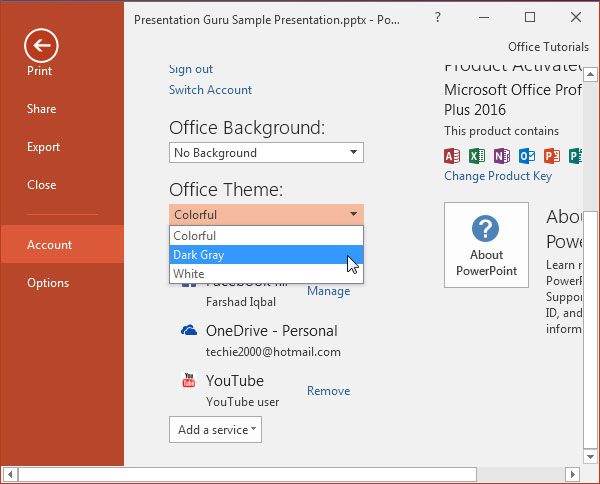Screen dimensions: 600x484
Task: Click the Change Product Key link
Action: [x=497, y=176]
